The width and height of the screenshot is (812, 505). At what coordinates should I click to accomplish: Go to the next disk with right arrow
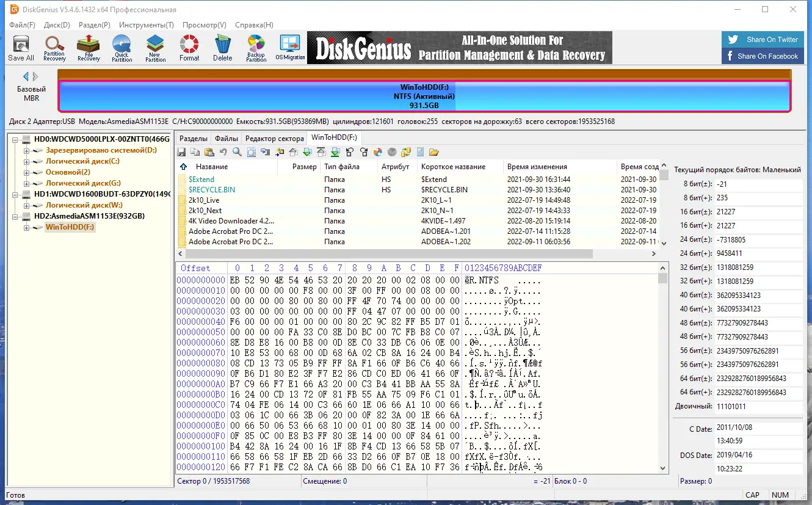click(x=35, y=76)
